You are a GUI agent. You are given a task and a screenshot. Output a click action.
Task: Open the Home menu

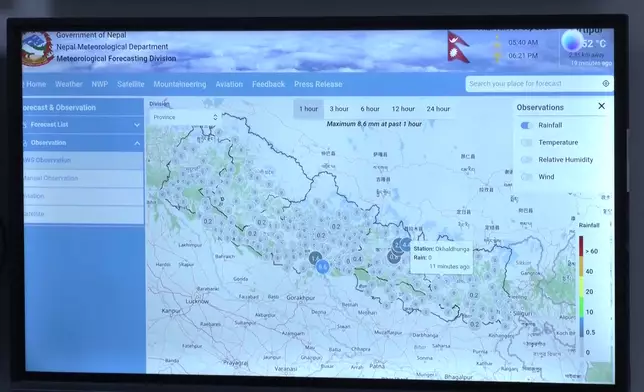[x=35, y=84]
